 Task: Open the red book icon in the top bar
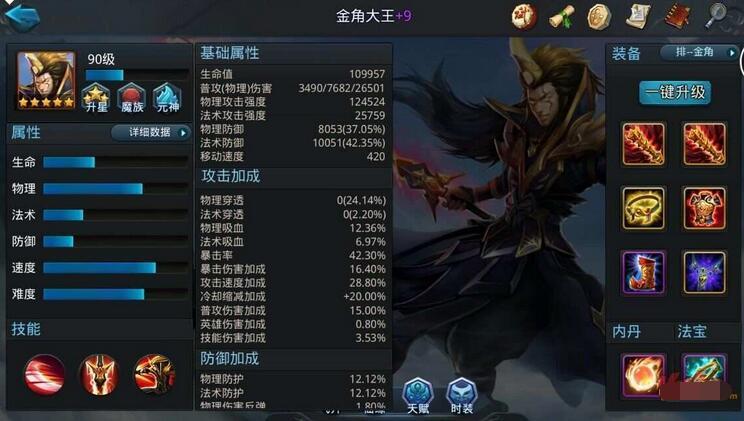pyautogui.click(x=677, y=17)
